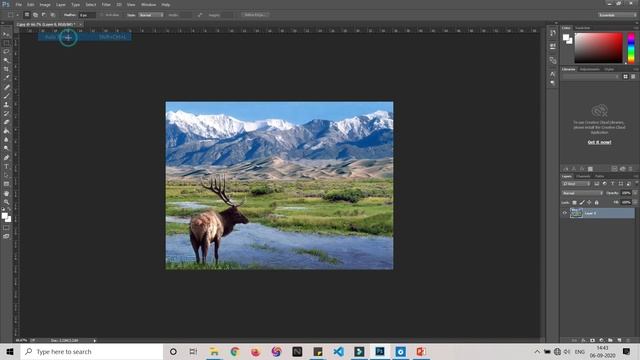
Task: Click the Delete layer trash button
Action: point(629,340)
